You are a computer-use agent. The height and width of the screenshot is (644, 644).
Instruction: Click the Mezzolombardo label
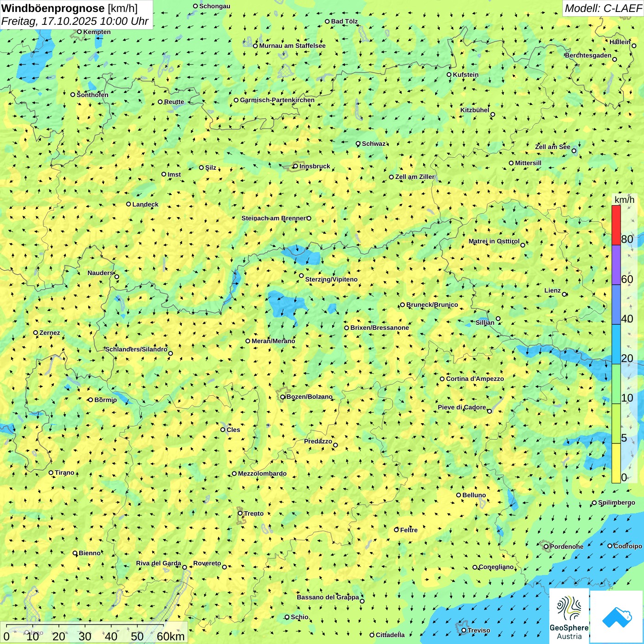[x=262, y=473]
